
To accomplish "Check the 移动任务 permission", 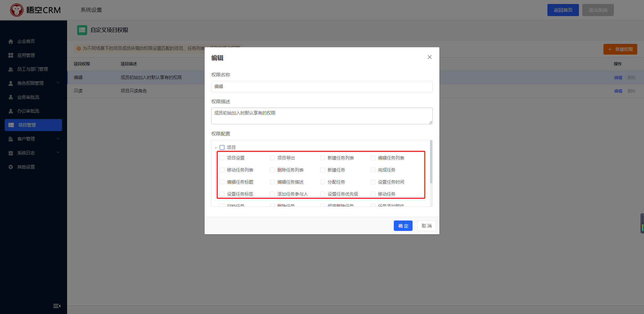I will (373, 194).
